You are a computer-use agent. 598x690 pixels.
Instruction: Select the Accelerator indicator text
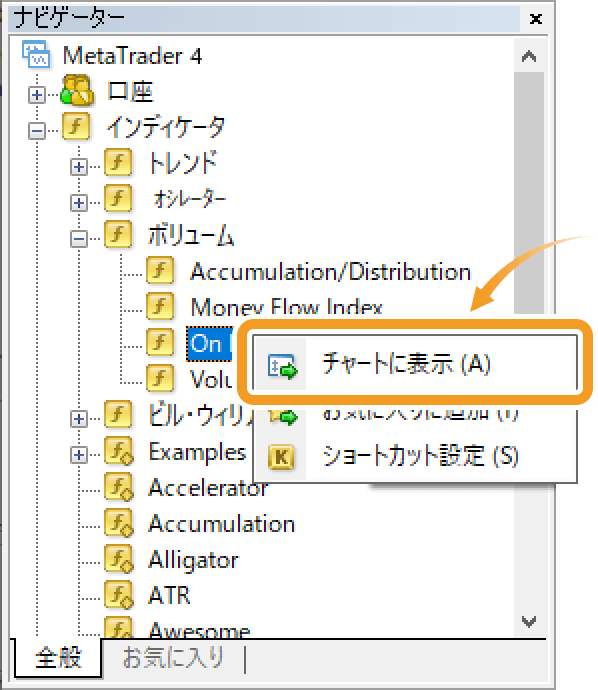[208, 488]
